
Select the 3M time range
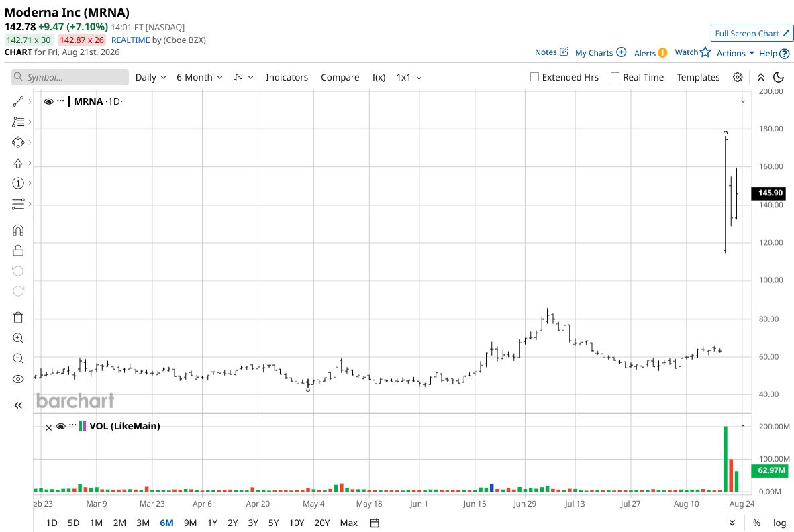(x=143, y=523)
